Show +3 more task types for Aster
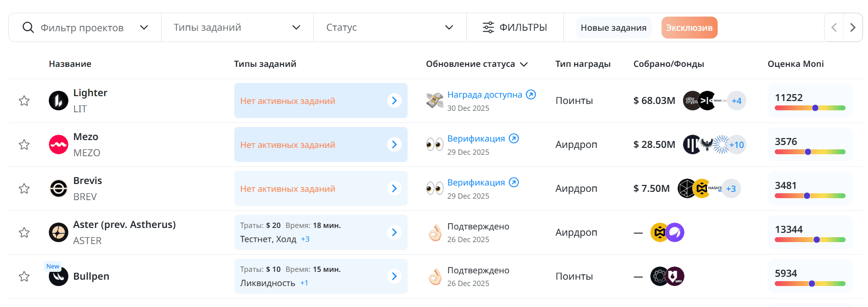This screenshot has height=307, width=868. point(305,239)
